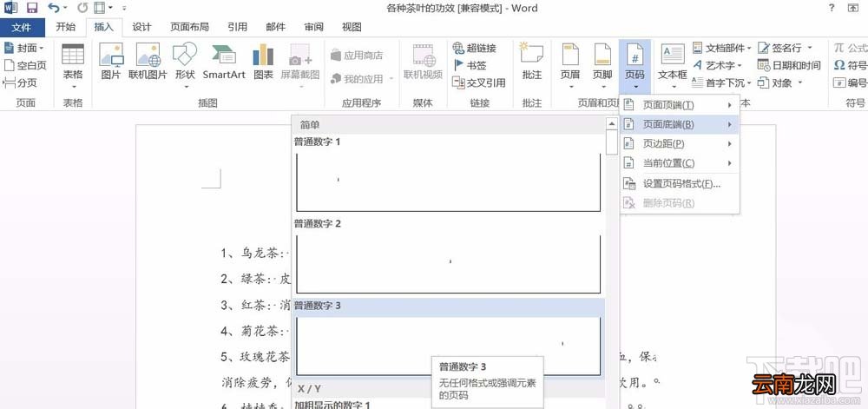
Task: Switch to Design (设计) tab
Action: 141,27
